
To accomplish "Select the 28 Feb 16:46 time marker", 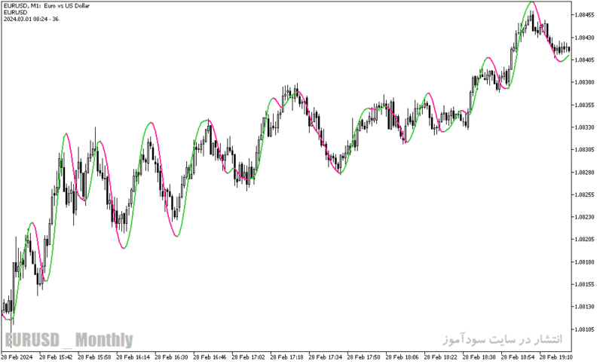I will [210, 357].
